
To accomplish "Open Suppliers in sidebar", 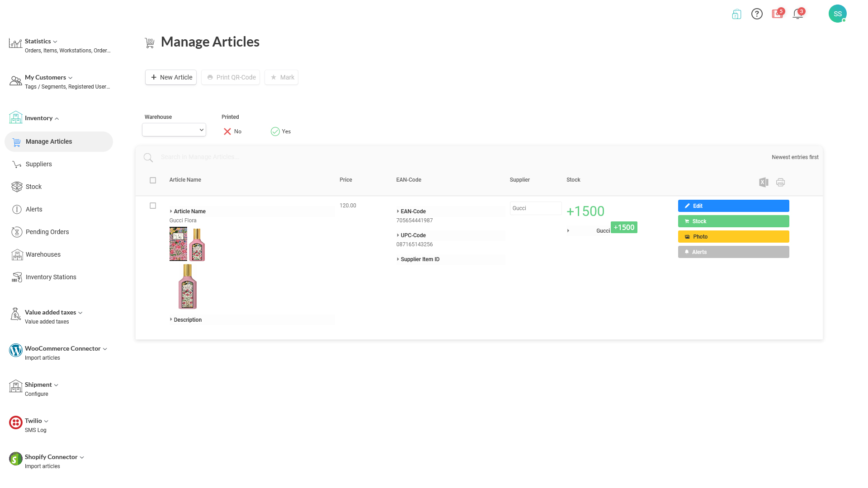I will coord(39,164).
